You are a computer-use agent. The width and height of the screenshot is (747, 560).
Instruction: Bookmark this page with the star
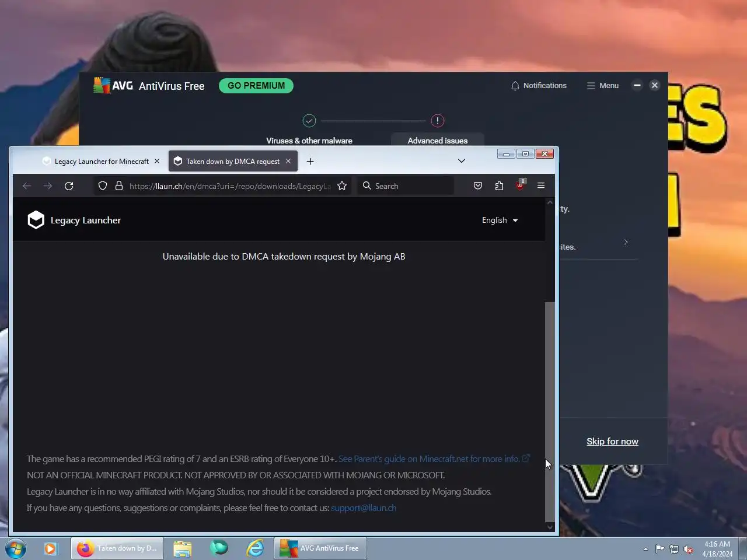coord(342,185)
